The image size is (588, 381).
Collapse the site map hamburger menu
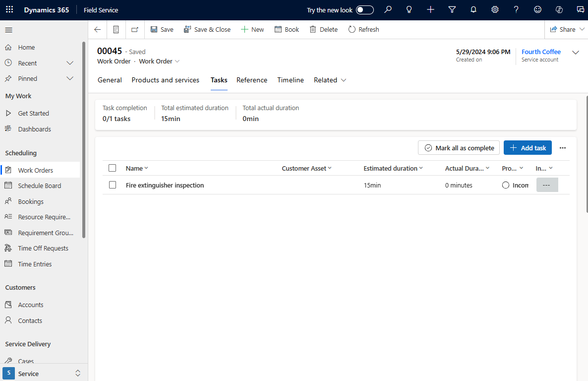8,30
